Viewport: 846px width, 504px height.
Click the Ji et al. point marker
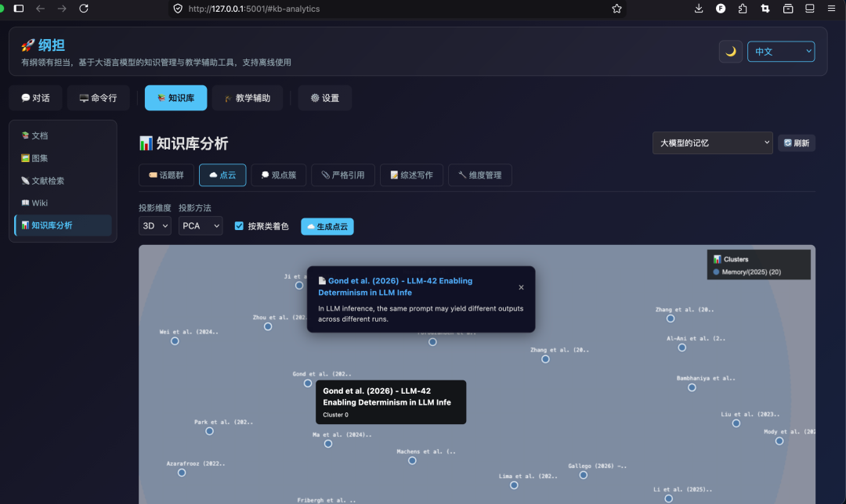[299, 286]
